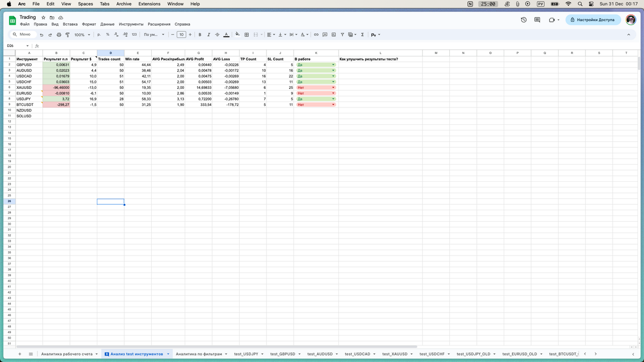The width and height of the screenshot is (644, 362).
Task: Toggle italic formatting
Action: [209, 35]
